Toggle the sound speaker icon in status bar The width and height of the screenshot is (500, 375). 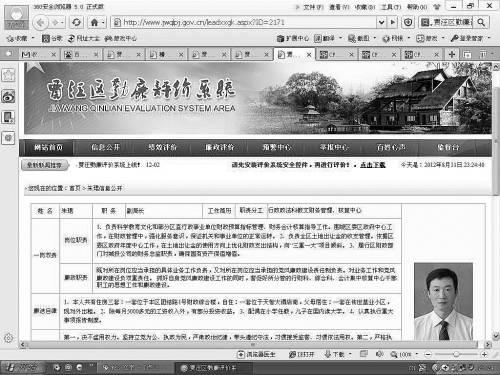tap(379, 354)
